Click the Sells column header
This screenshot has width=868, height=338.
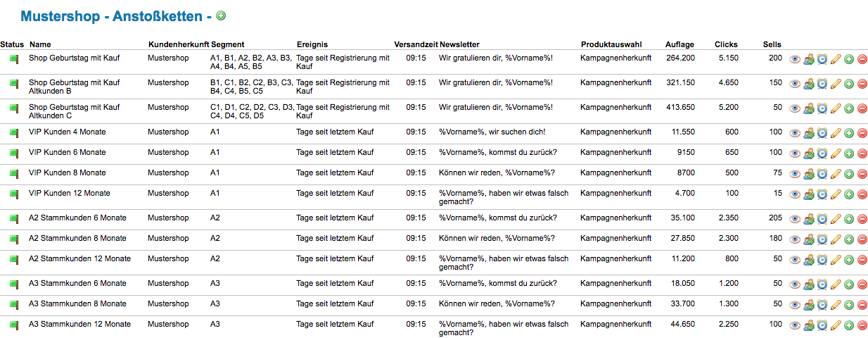point(772,44)
